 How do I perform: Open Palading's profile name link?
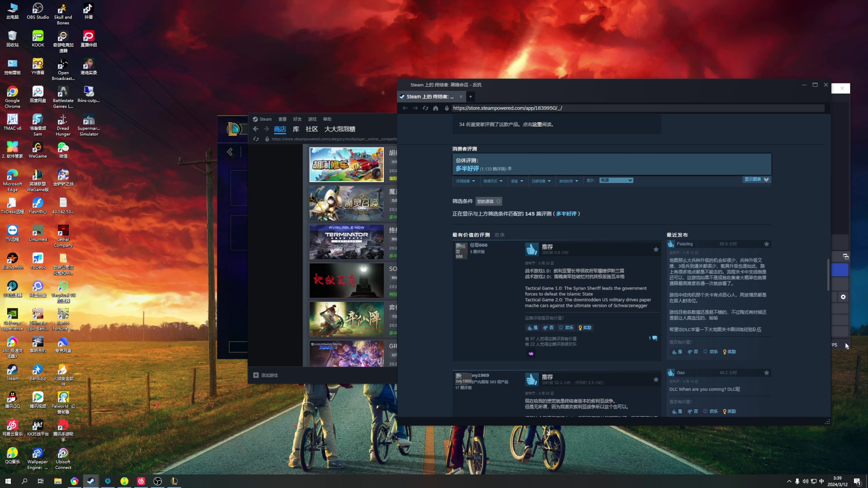684,244
